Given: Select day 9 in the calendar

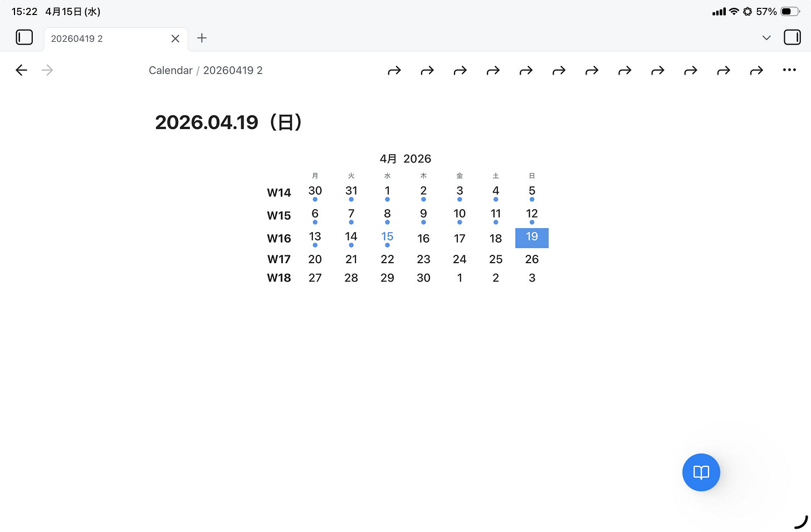Looking at the screenshot, I should (x=423, y=215).
